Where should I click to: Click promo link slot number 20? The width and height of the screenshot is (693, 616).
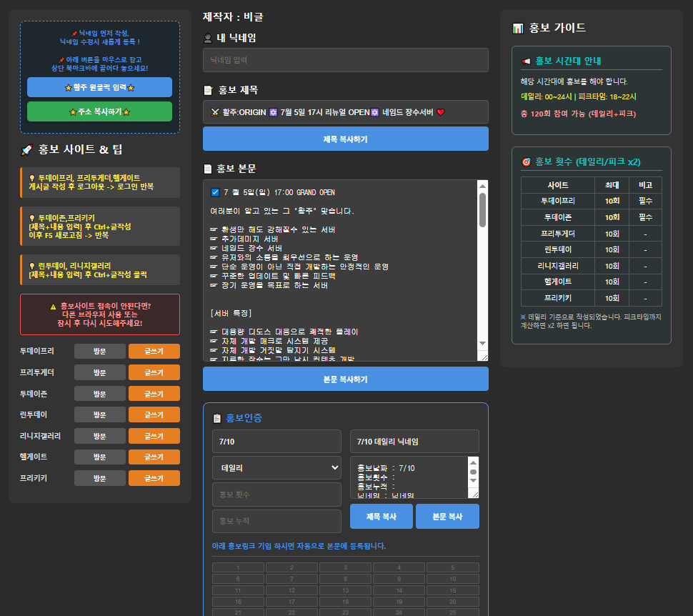click(x=452, y=602)
